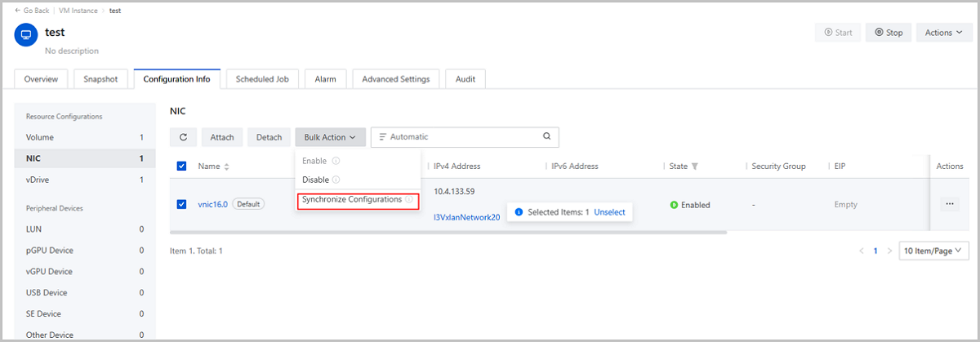Open the 10 Item/Page selector

point(932,251)
